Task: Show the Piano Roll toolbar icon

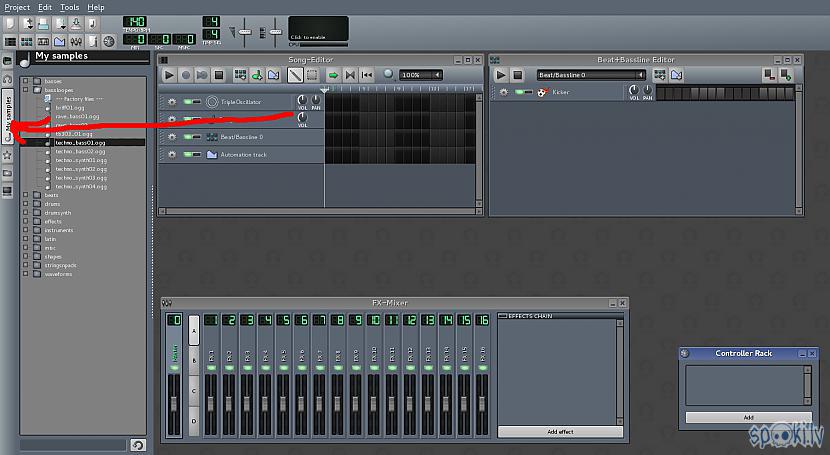Action: click(43, 41)
